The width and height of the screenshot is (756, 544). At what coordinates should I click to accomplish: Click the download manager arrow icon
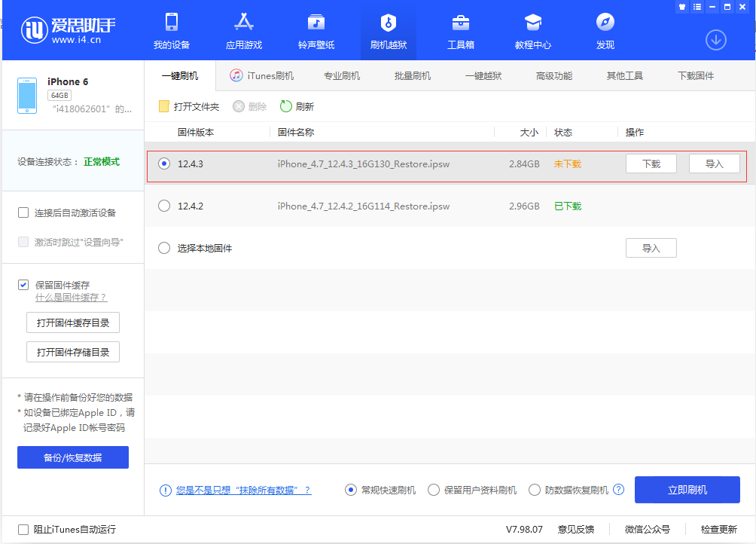pos(716,40)
